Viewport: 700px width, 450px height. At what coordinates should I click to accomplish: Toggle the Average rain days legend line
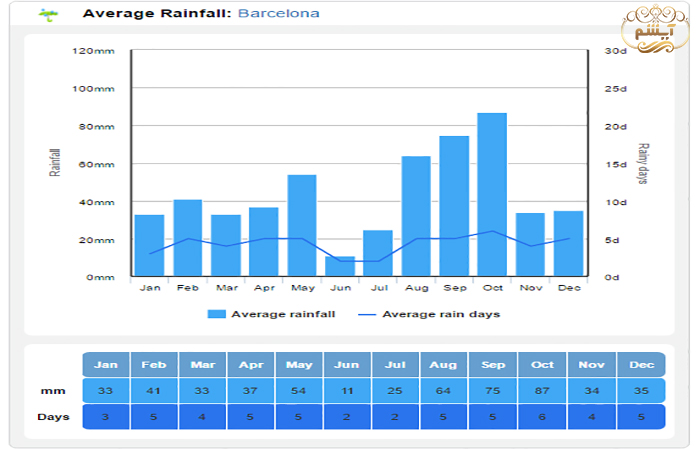click(x=367, y=315)
